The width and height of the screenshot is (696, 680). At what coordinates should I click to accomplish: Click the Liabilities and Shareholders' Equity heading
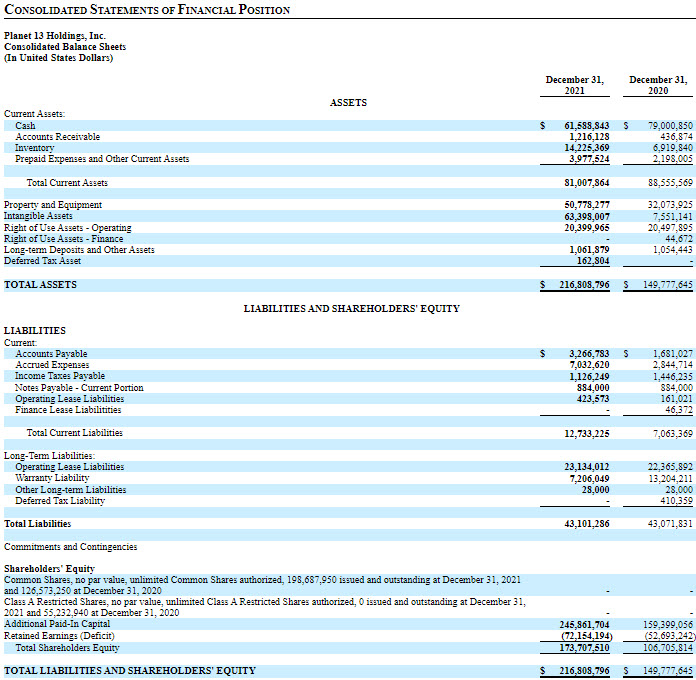point(352,309)
